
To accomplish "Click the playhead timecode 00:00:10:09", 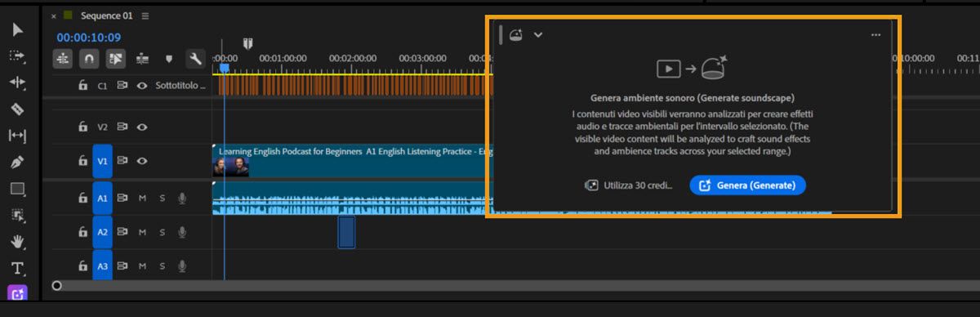I will pos(89,37).
